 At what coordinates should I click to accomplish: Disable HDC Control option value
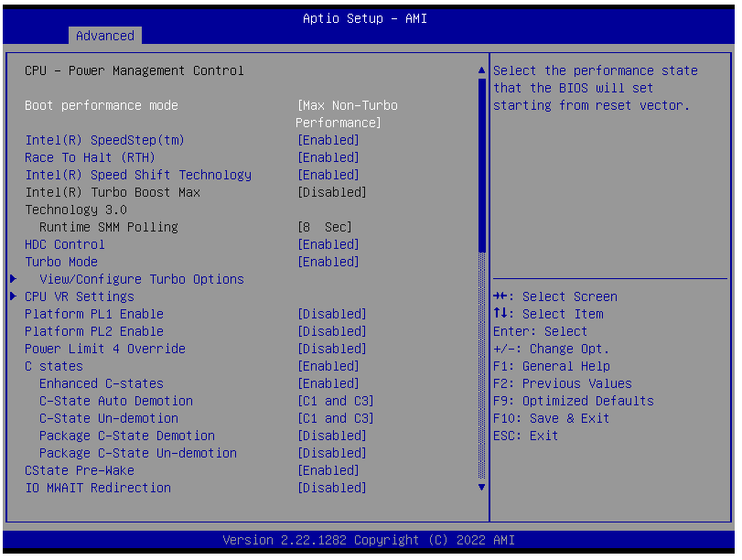tap(328, 244)
